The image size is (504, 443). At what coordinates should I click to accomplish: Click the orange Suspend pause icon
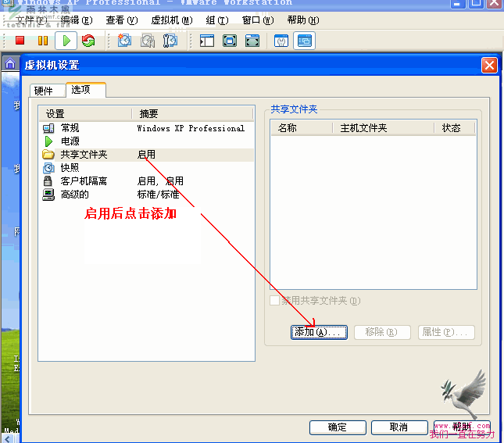pos(43,41)
